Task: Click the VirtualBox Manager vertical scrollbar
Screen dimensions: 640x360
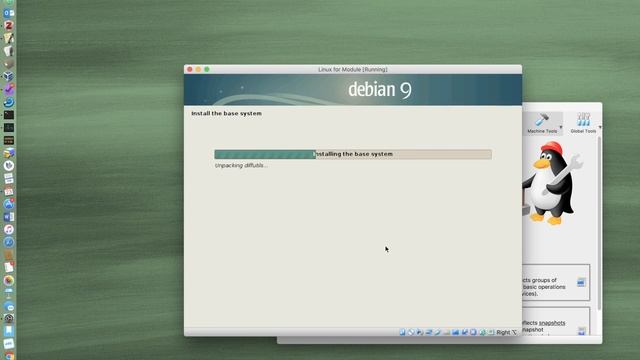Action: coord(599,224)
